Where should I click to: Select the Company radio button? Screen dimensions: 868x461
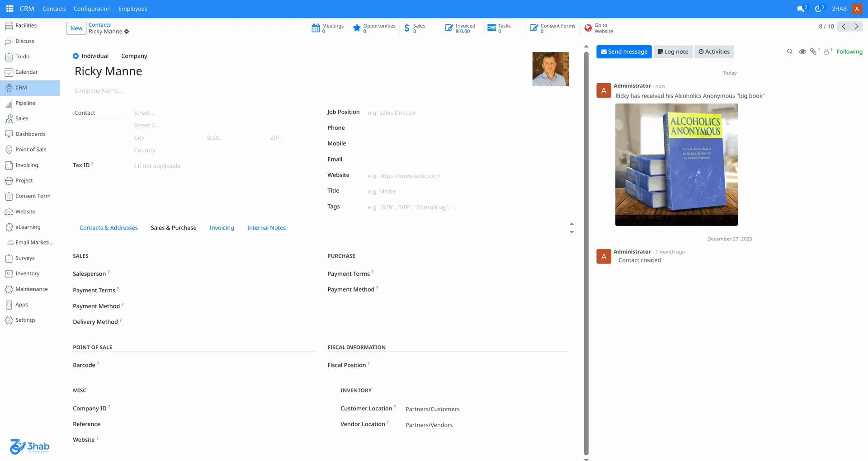tap(134, 56)
